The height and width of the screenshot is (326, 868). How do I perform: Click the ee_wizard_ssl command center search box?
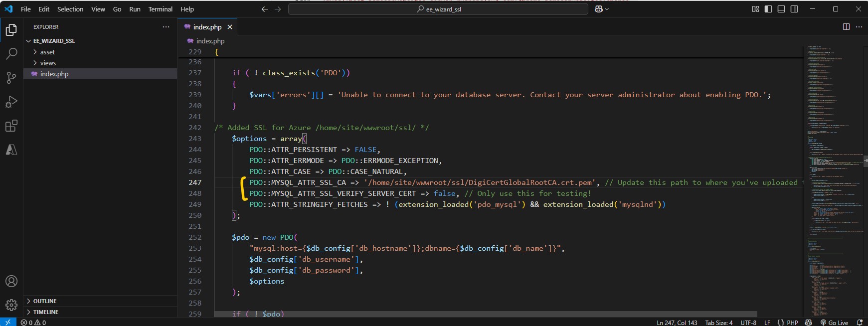(x=438, y=9)
